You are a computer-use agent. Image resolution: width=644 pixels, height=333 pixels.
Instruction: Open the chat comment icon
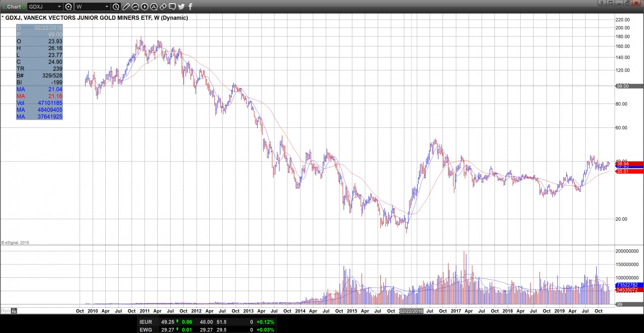coord(172,7)
